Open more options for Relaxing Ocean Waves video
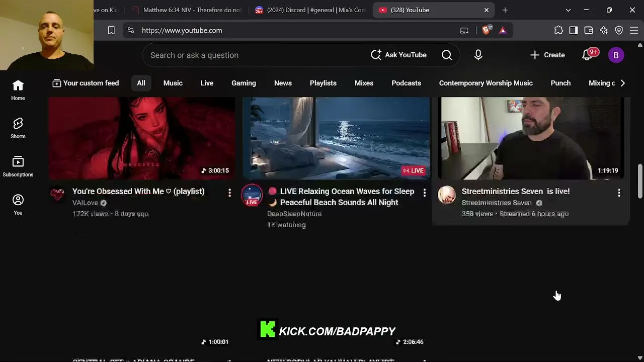644x362 pixels. 424,193
